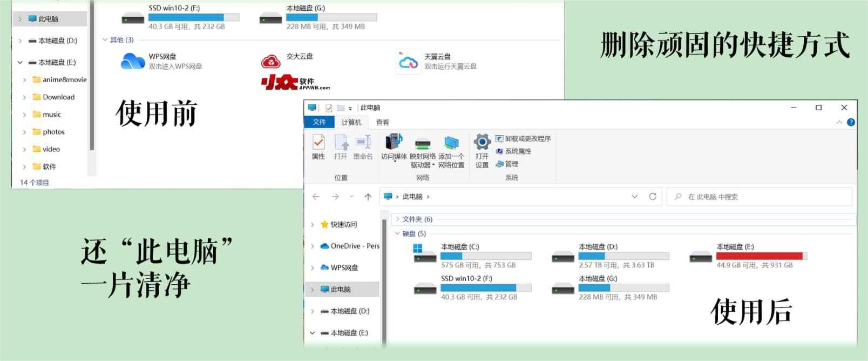Open WPS网盘 cloud icon in the 使用前 window
The width and height of the screenshot is (868, 361).
click(x=132, y=62)
